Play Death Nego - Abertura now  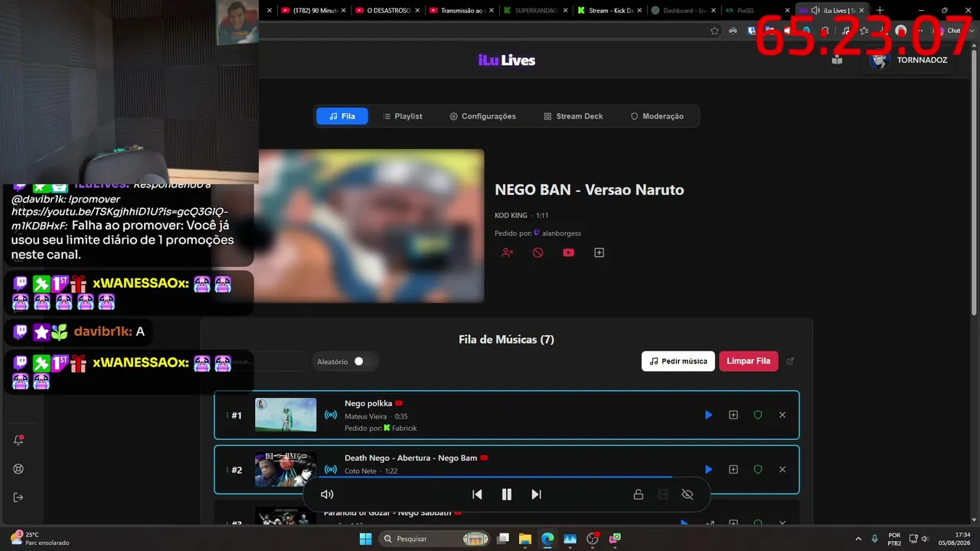pos(708,469)
